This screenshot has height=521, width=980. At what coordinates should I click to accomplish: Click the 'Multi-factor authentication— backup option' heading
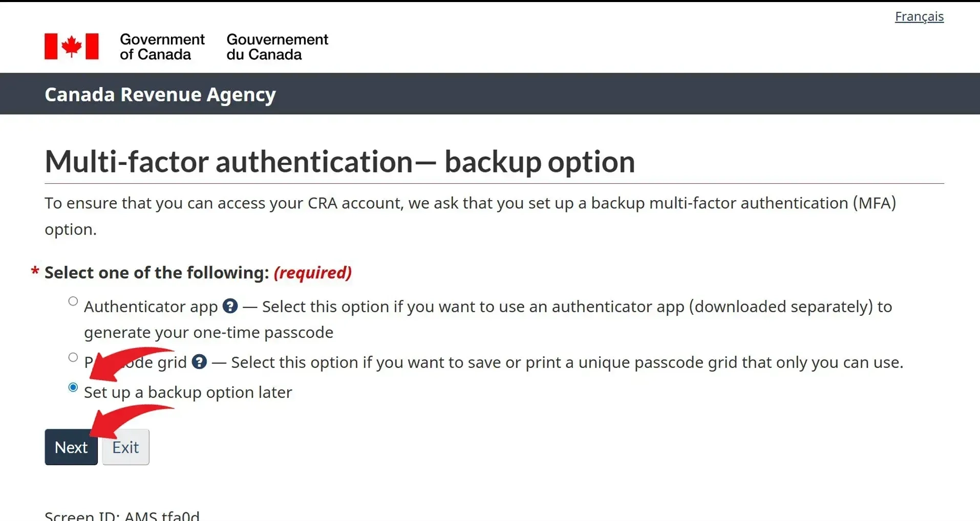click(339, 162)
